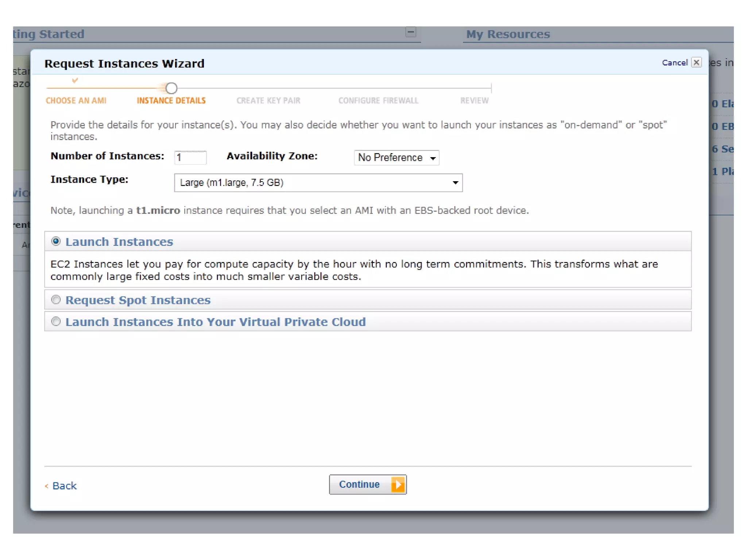Image resolution: width=747 pixels, height=560 pixels.
Task: Click the Back link
Action: (x=64, y=486)
